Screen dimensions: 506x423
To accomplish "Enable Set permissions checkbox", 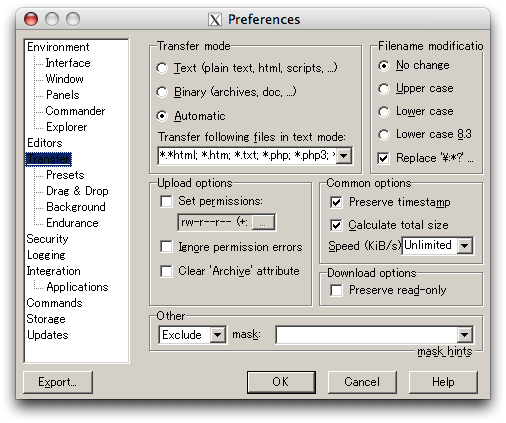I will coord(166,201).
